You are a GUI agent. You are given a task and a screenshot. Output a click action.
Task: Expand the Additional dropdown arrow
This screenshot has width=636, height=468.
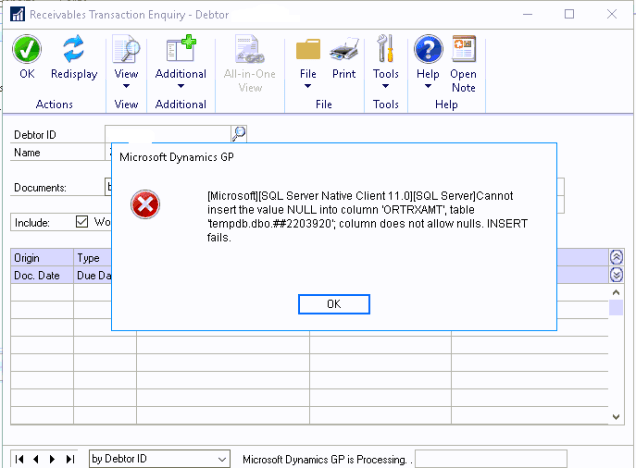(x=181, y=86)
